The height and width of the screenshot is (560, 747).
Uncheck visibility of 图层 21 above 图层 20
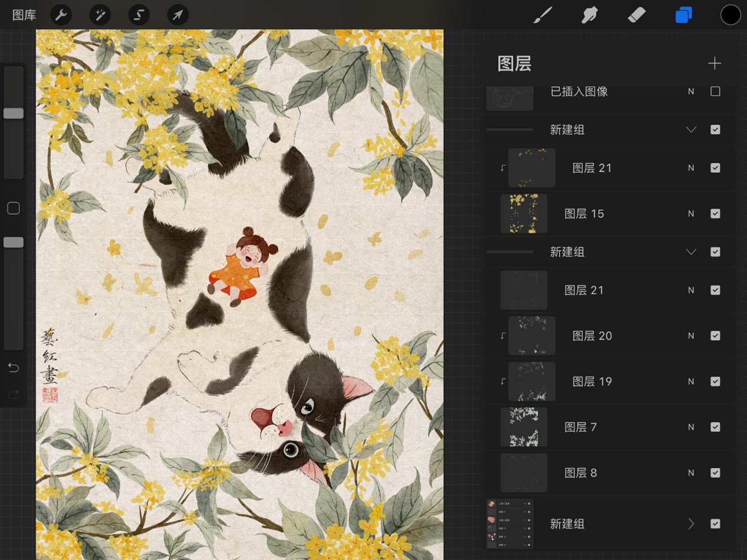coord(715,290)
